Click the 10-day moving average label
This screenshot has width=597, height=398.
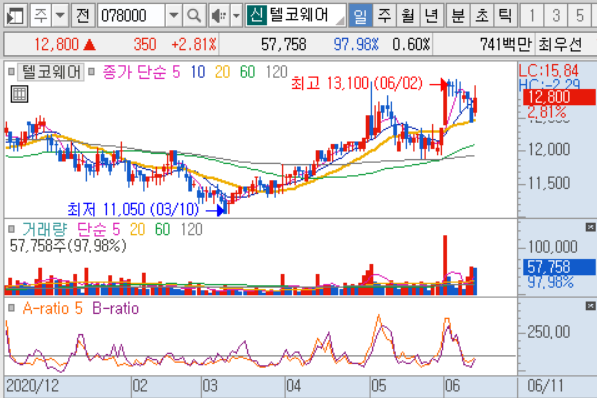198,72
